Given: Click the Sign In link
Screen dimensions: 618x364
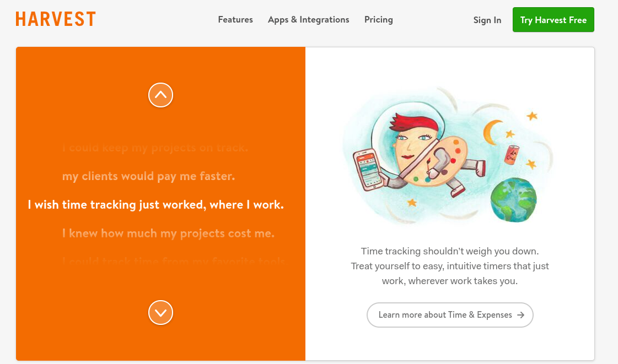Looking at the screenshot, I should point(487,20).
